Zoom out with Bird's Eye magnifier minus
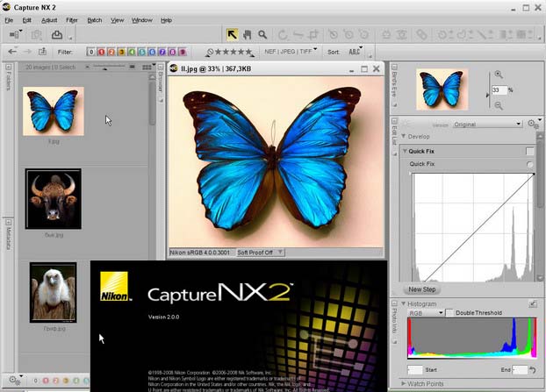This screenshot has height=392, width=546. [499, 105]
